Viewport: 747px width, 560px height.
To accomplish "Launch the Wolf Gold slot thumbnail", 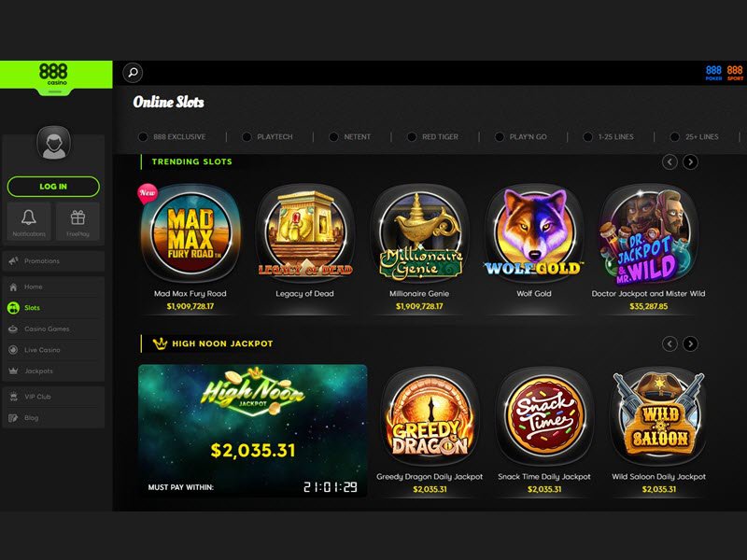I will pyautogui.click(x=534, y=233).
